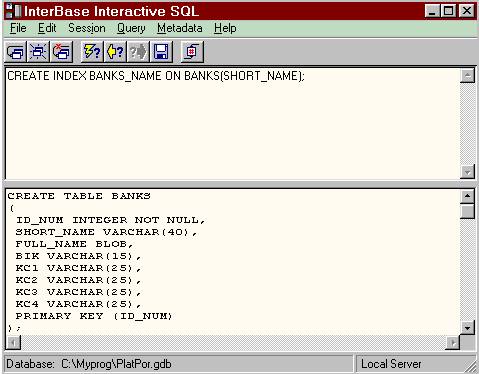Click the 'FULL_NAME BLOB,' line
Screen dimensions: 479x374
(x=74, y=244)
